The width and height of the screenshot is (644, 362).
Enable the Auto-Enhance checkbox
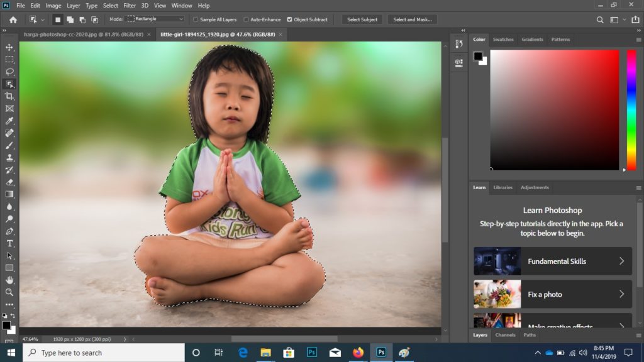246,19
